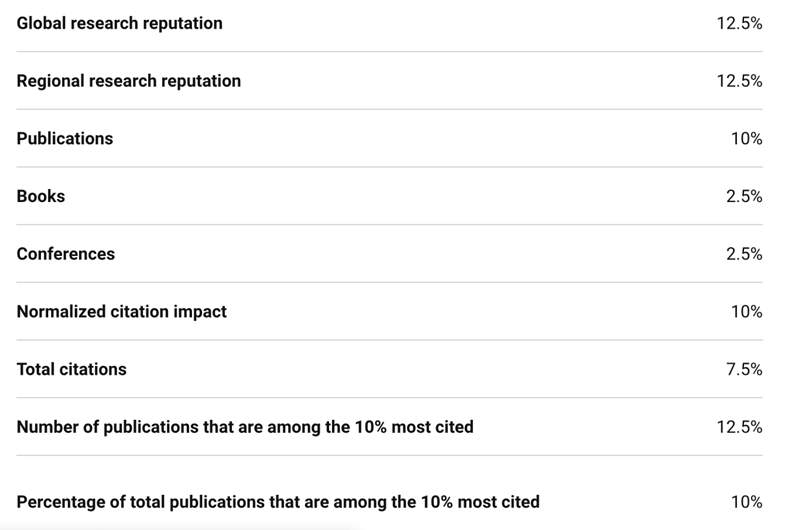Click the Regional research reputation label
Screen dimensions: 788x530
(x=128, y=81)
